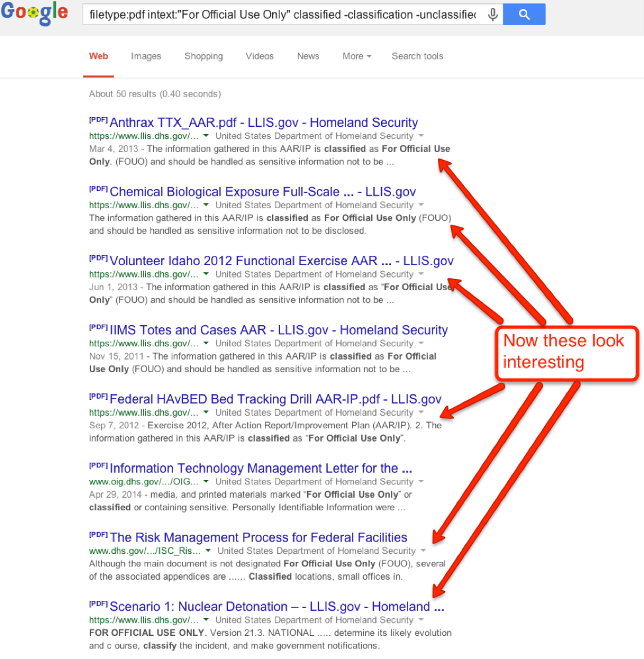
Task: Open Information Technology Management Letter result
Action: click(x=260, y=469)
